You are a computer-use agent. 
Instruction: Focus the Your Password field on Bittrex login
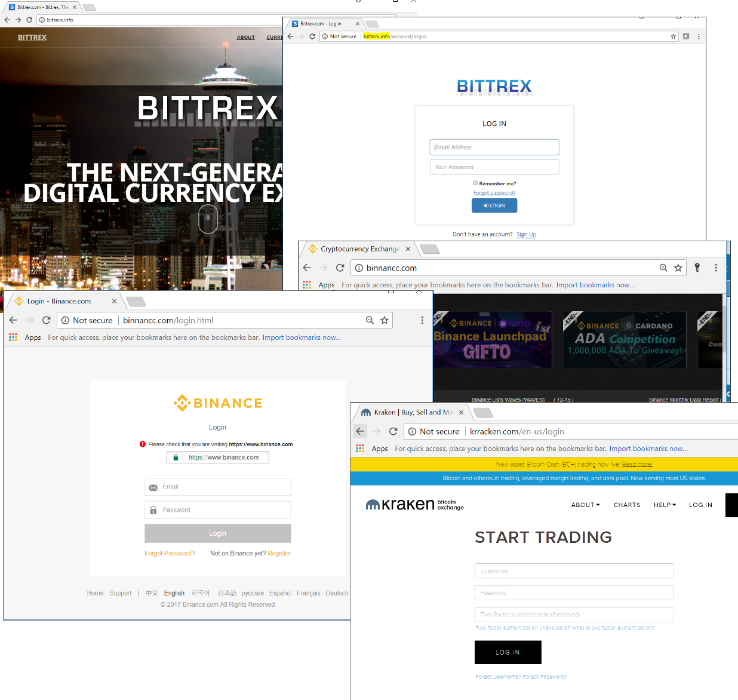[x=494, y=167]
